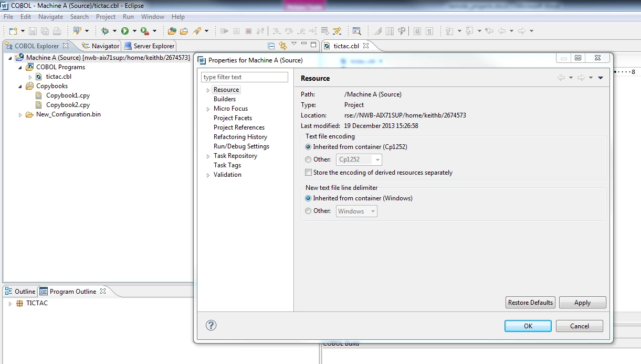
Task: Expand the Resource node in properties tree
Action: (208, 90)
